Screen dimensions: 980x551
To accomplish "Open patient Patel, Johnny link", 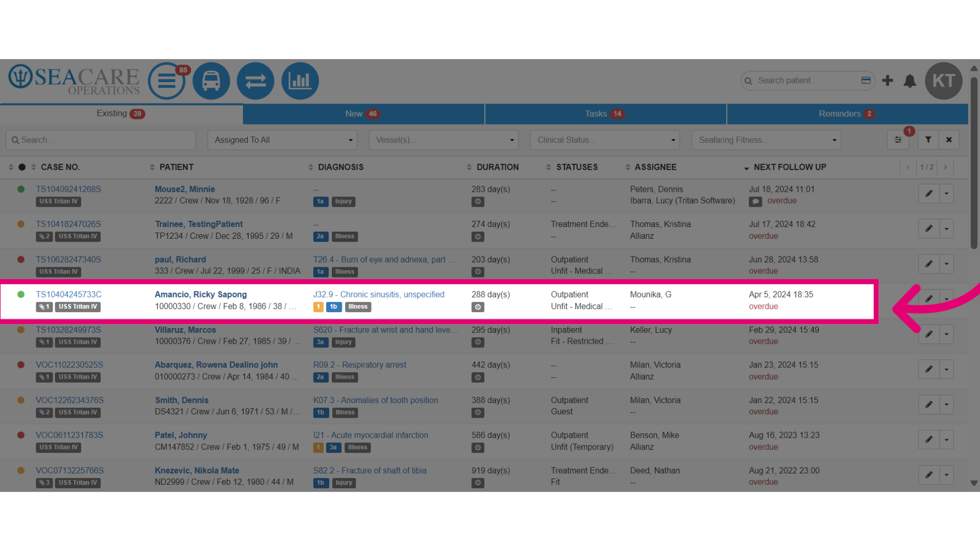I will pos(181,435).
